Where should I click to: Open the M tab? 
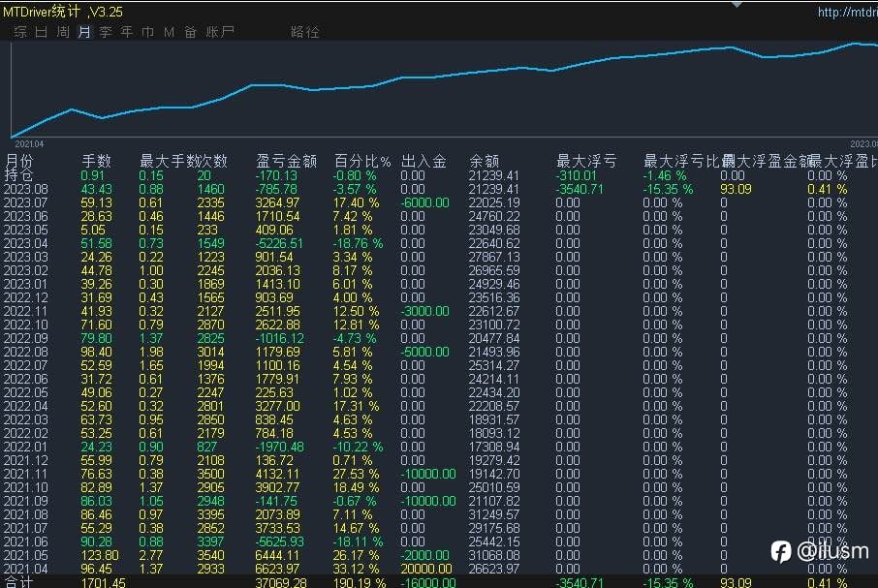point(169,32)
